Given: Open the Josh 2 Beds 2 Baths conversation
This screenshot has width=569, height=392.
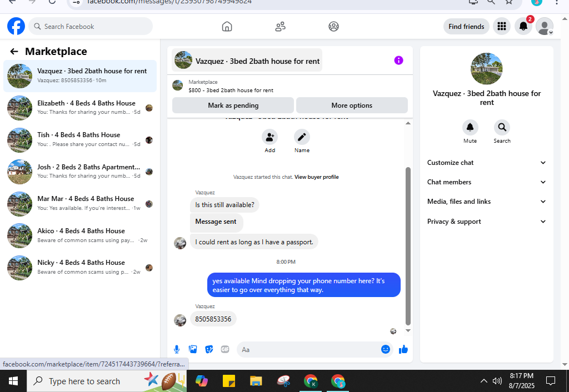Looking at the screenshot, I should point(80,172).
